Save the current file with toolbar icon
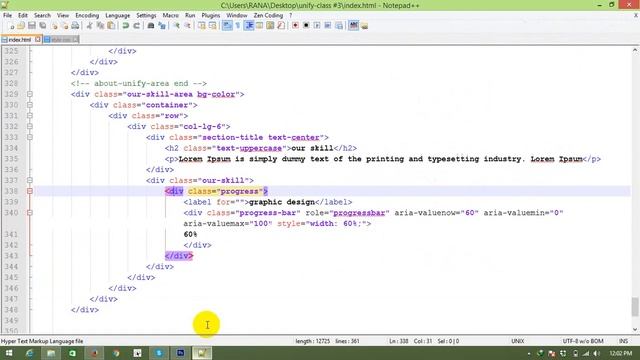640x360 pixels. coord(31,26)
